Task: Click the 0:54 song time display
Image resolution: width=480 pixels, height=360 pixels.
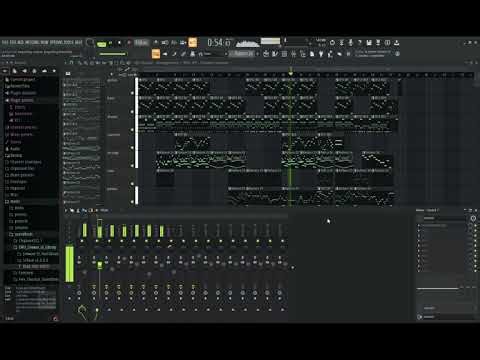Action: [x=218, y=43]
